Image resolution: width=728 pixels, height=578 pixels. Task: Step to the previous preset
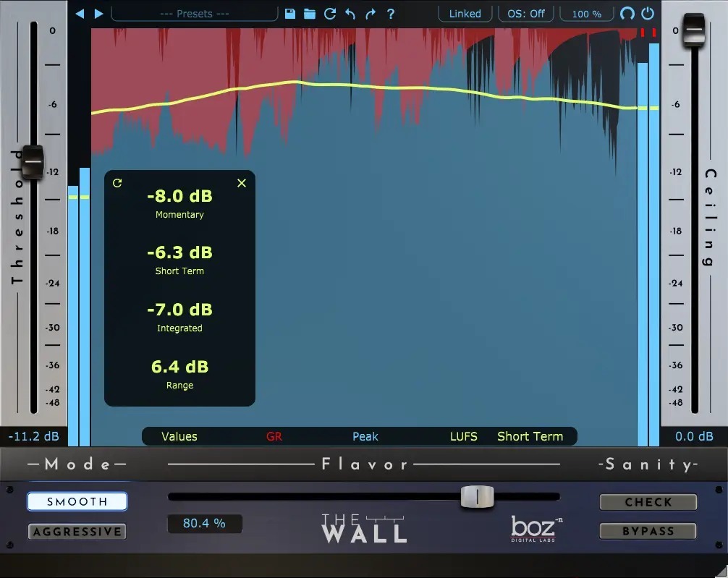(x=81, y=12)
